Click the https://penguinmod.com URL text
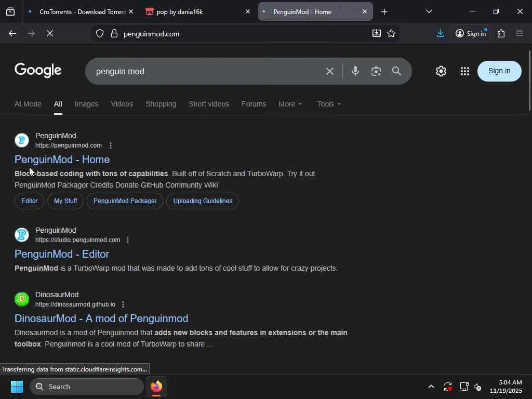Screen dimensions: 532x399 tap(69, 145)
